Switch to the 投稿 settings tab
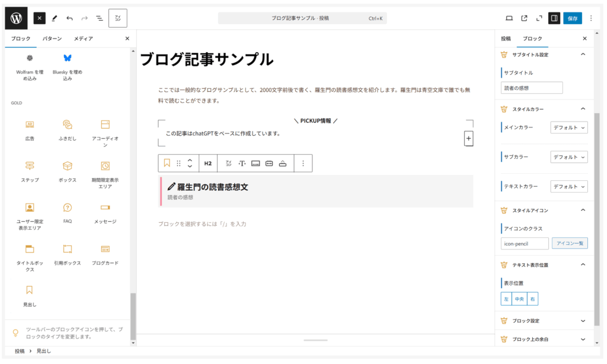This screenshot has width=607, height=364. tap(506, 39)
